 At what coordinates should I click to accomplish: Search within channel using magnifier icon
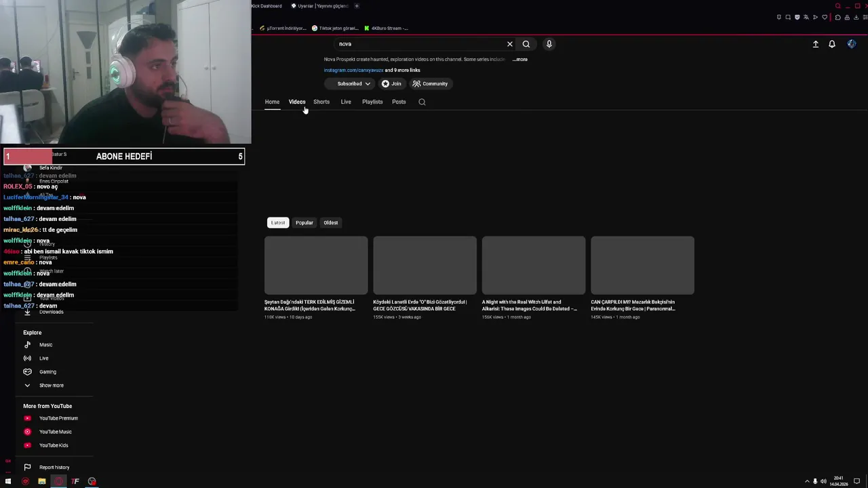tap(422, 102)
